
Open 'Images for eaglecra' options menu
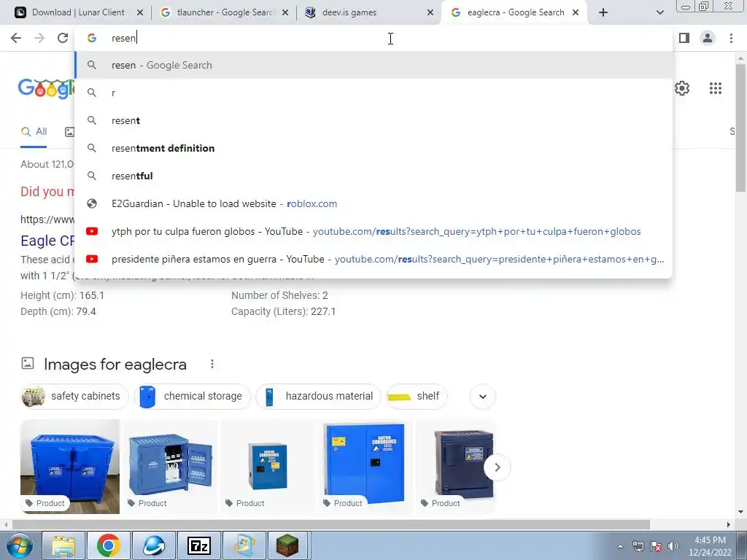[212, 365]
